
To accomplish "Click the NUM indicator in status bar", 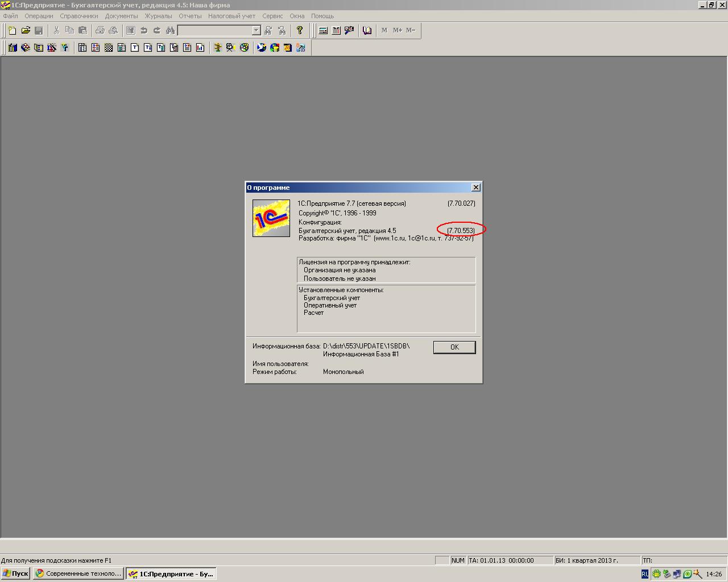I will coord(458,560).
